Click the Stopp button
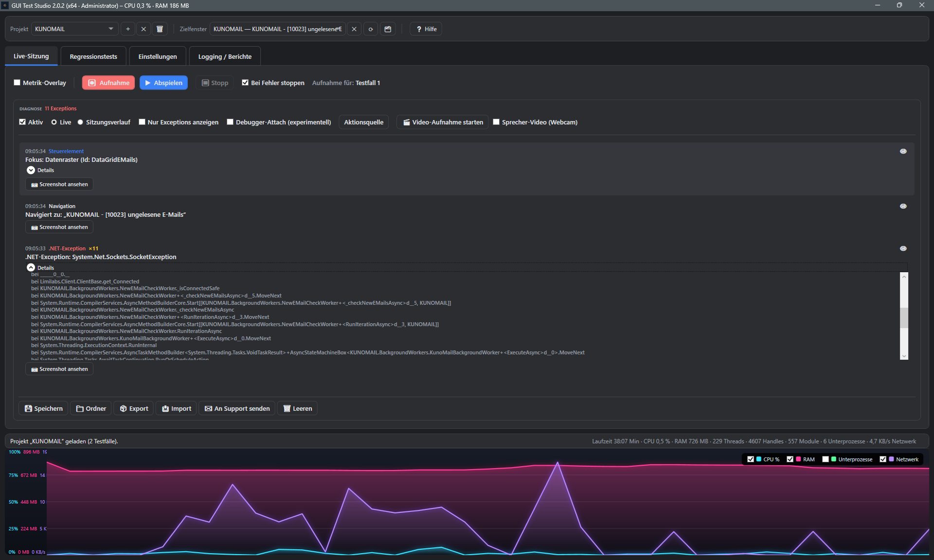 coord(215,83)
